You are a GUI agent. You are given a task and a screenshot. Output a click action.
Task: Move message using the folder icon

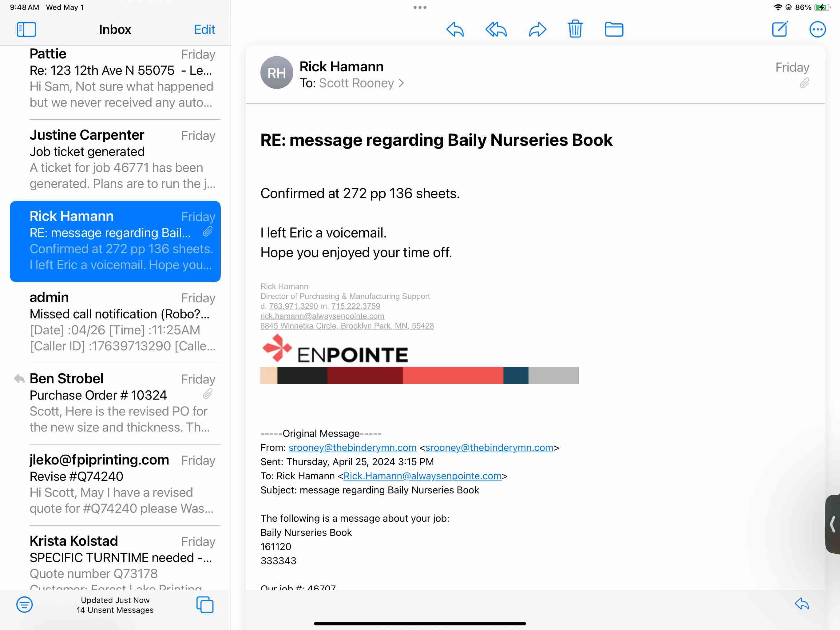pos(614,29)
